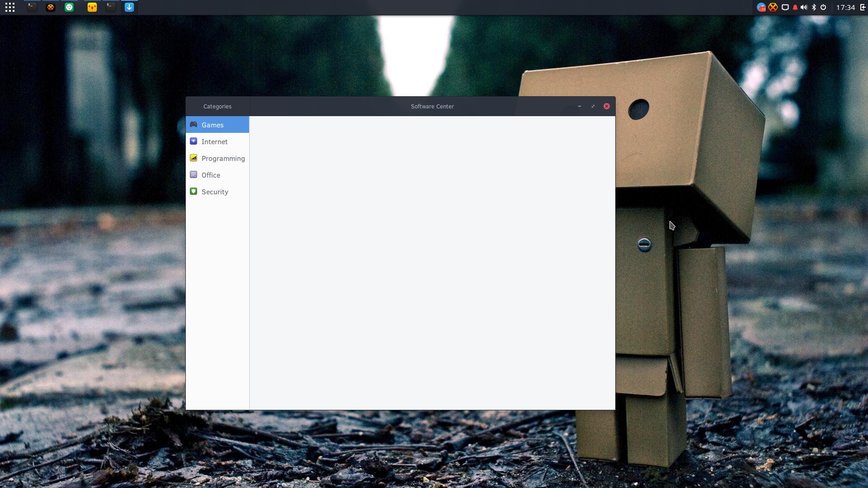Show notifications via the red bell icon
868x488 pixels.
795,7
